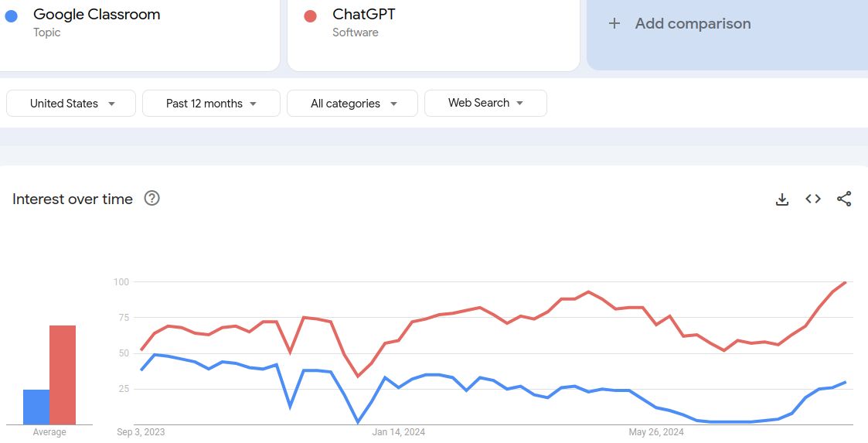Edit the ChatGPT search term
The width and height of the screenshot is (868, 443).
point(364,15)
